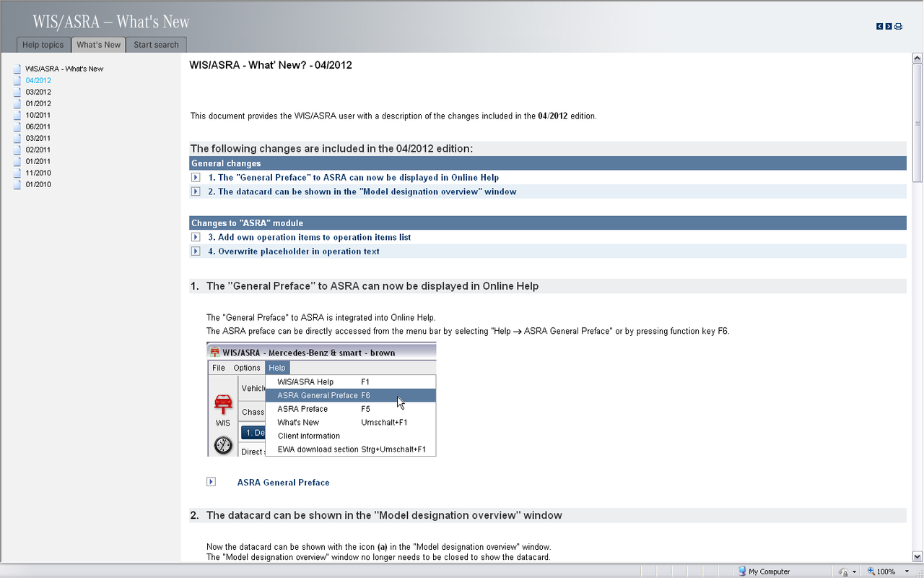
Task: Click the document icon beside 03/2011
Action: [17, 138]
